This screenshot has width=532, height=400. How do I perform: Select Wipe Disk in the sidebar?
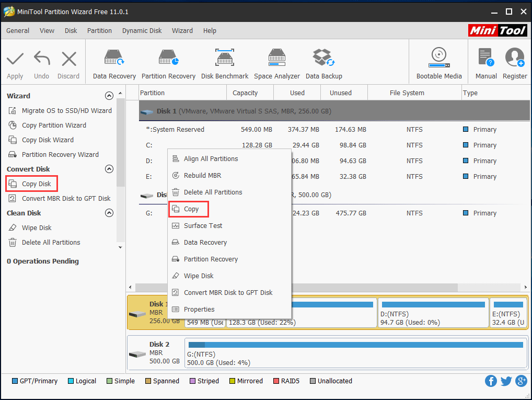coord(30,227)
